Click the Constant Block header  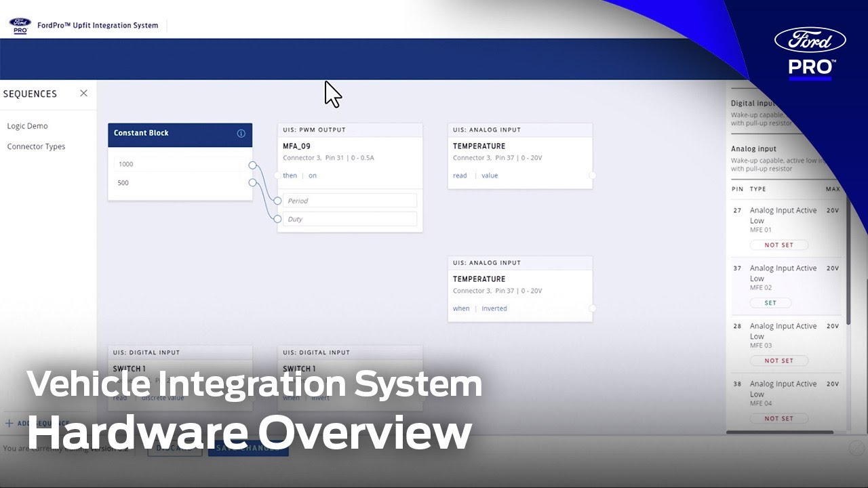pyautogui.click(x=180, y=134)
